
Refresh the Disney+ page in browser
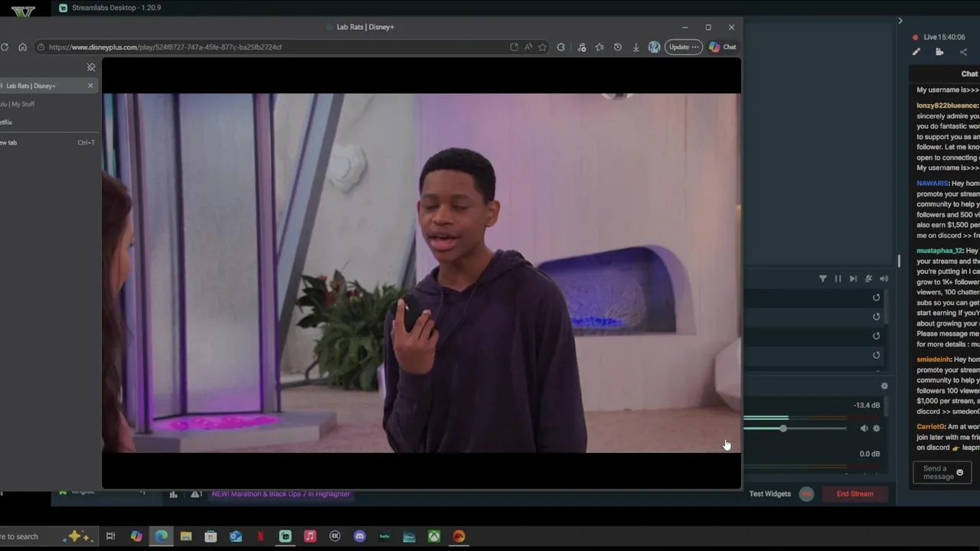5,47
